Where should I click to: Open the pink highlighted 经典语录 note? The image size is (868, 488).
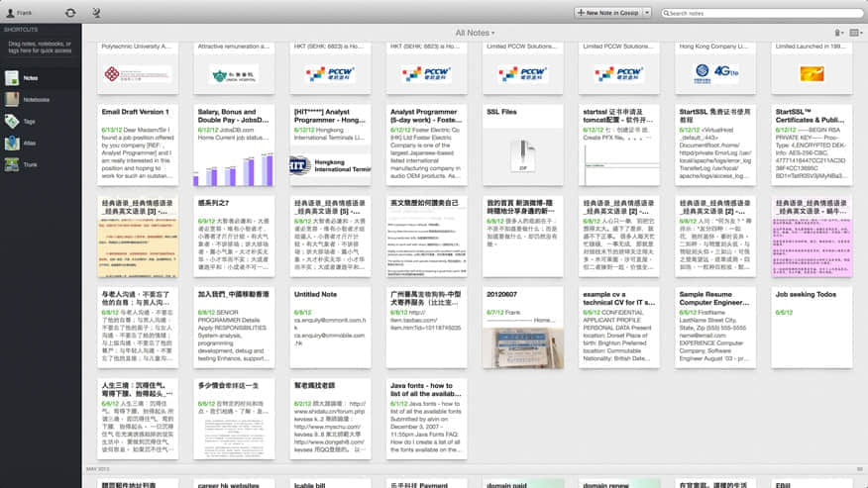click(813, 237)
